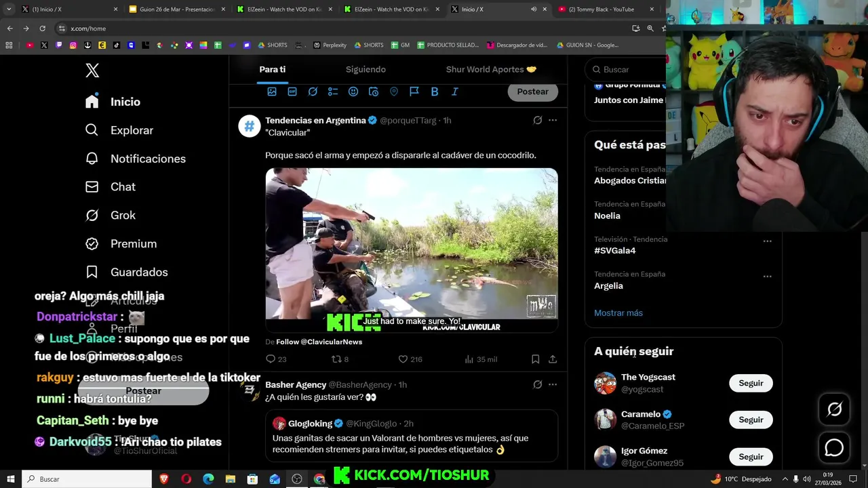Open The Yogscast profile avatar
This screenshot has width=868, height=488.
tap(605, 383)
